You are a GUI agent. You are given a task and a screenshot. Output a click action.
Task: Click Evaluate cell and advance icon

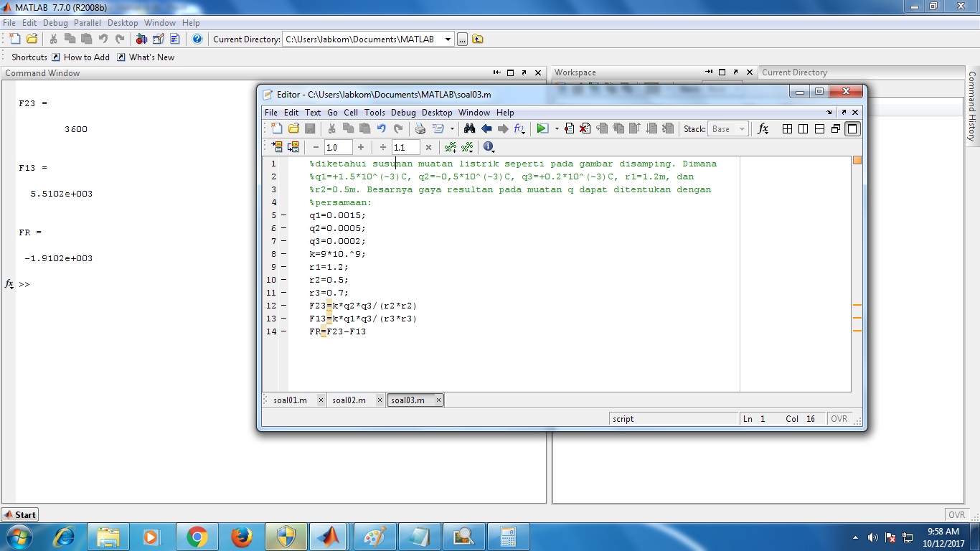coord(293,147)
